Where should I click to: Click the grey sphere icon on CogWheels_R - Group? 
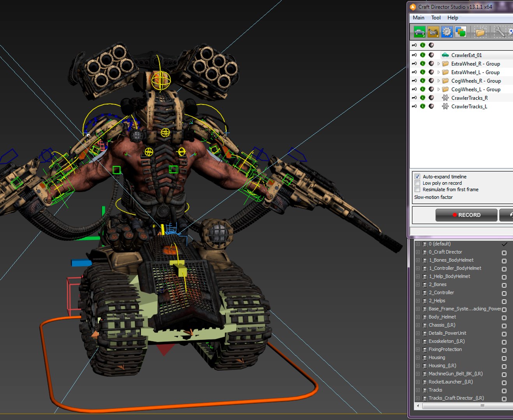[431, 81]
